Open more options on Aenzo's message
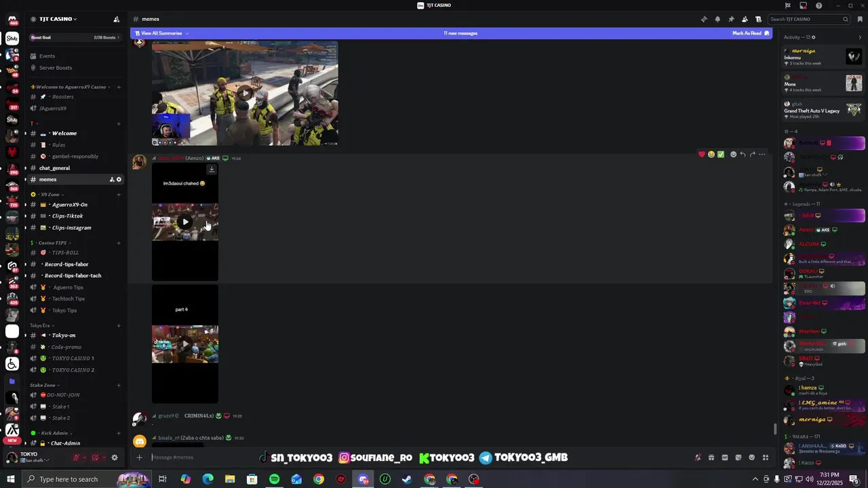The height and width of the screenshot is (488, 868). pyautogui.click(x=762, y=155)
